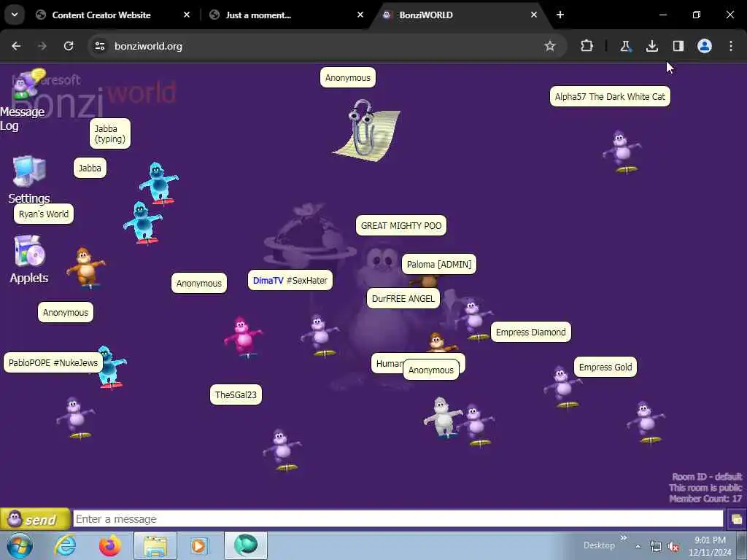Click the blue Bonzi beside PabloPOPE name tag

[112, 367]
